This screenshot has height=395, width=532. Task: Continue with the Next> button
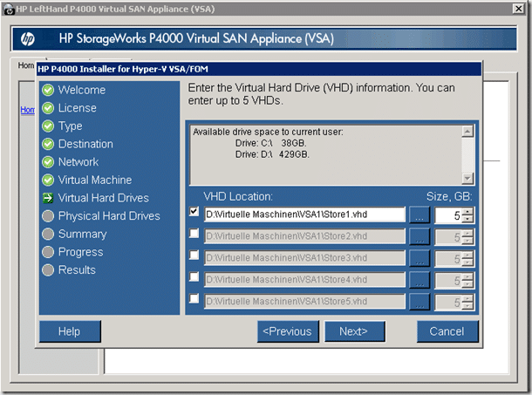[x=355, y=331]
